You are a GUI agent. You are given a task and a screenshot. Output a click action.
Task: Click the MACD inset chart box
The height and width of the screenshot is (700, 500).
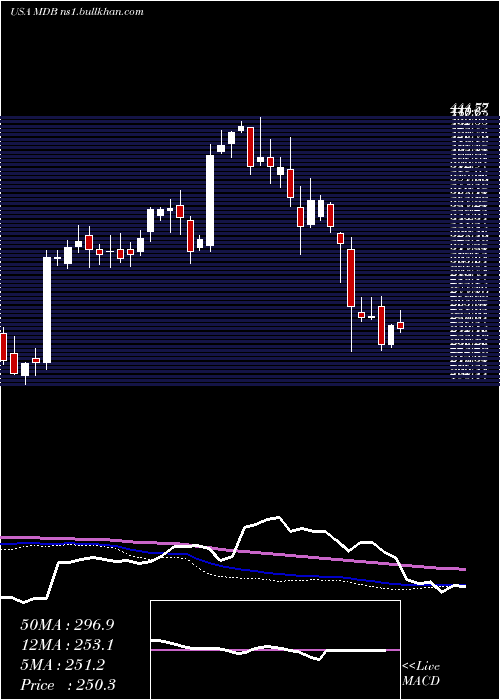point(275,650)
